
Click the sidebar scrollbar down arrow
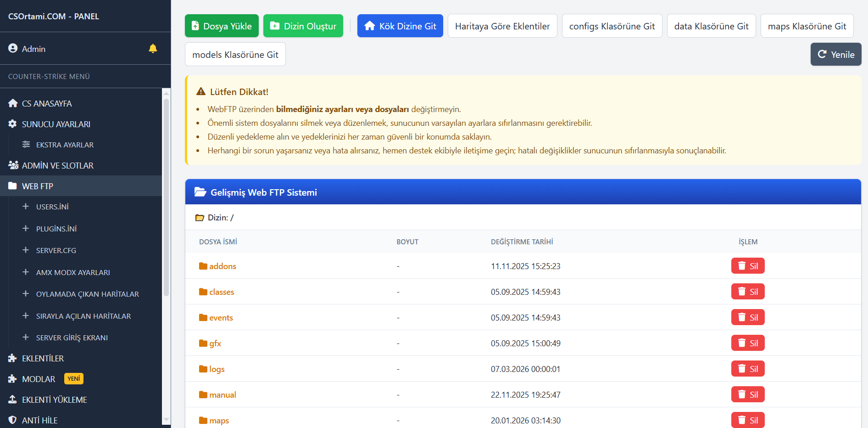166,420
